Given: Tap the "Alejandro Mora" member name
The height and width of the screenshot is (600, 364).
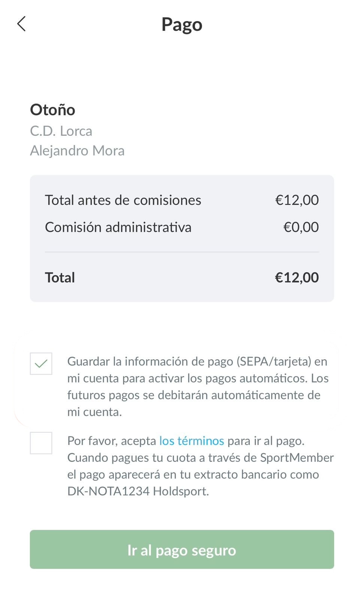Looking at the screenshot, I should [77, 151].
